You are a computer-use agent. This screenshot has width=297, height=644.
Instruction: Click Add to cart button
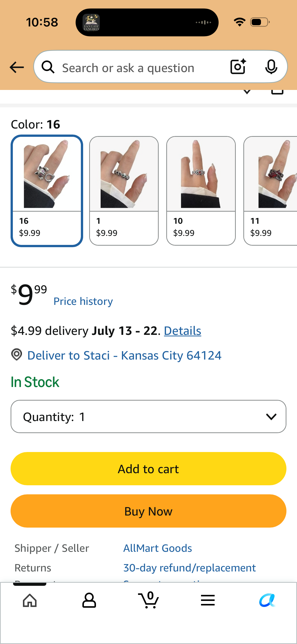click(x=148, y=469)
